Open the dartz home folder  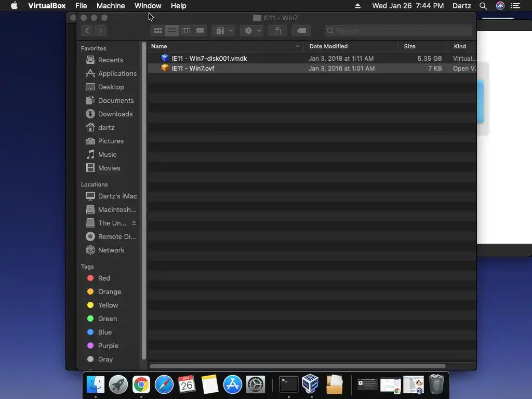[x=100, y=128]
